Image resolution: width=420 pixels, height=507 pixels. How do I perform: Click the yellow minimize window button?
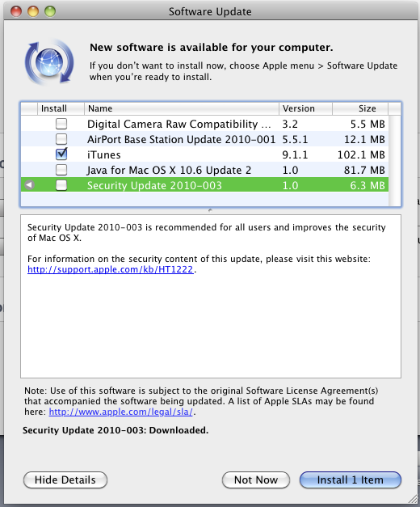coord(33,11)
